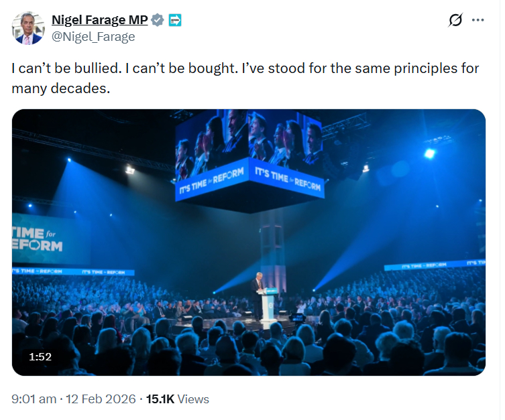Viewport: 505px width, 420px height.
Task: Click the grey verified checkmark badge
Action: coord(158,20)
